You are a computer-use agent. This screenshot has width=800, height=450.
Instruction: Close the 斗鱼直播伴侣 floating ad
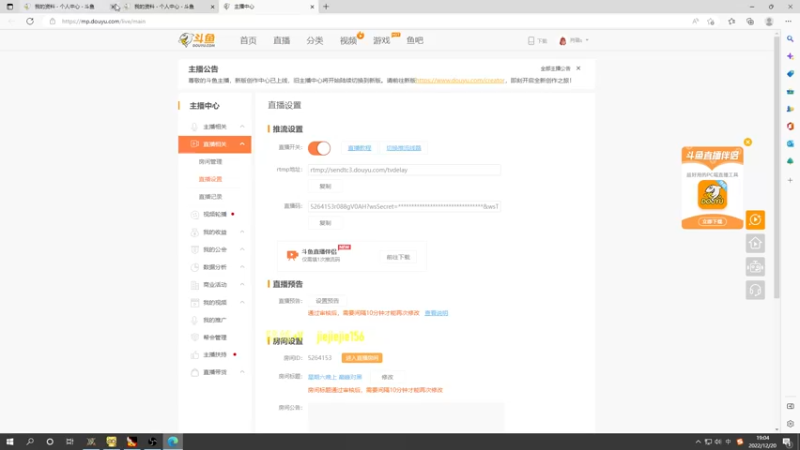point(747,142)
